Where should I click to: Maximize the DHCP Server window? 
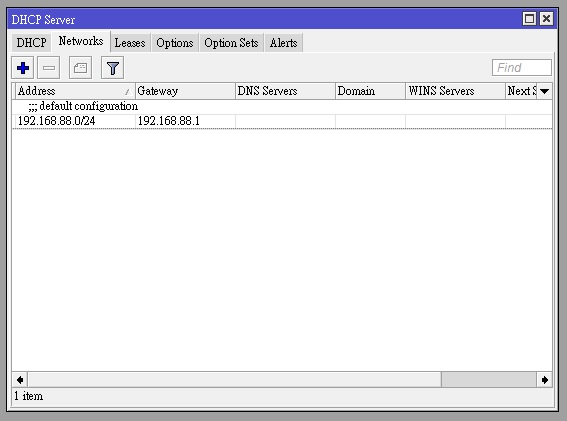[529, 18]
